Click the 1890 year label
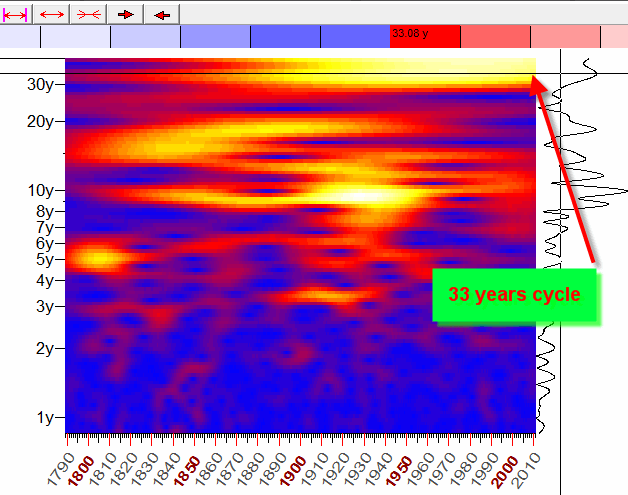628x495 pixels. (273, 469)
